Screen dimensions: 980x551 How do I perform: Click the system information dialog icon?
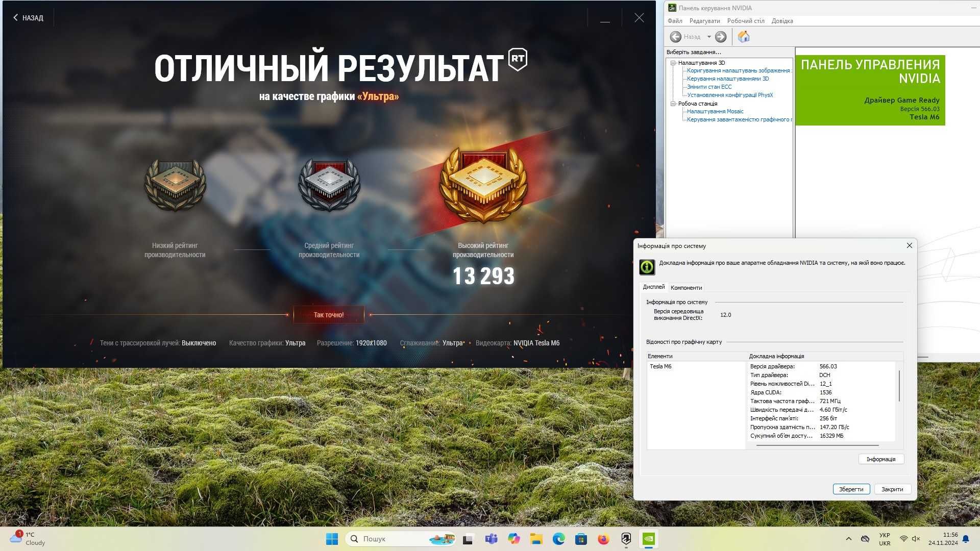(x=647, y=267)
